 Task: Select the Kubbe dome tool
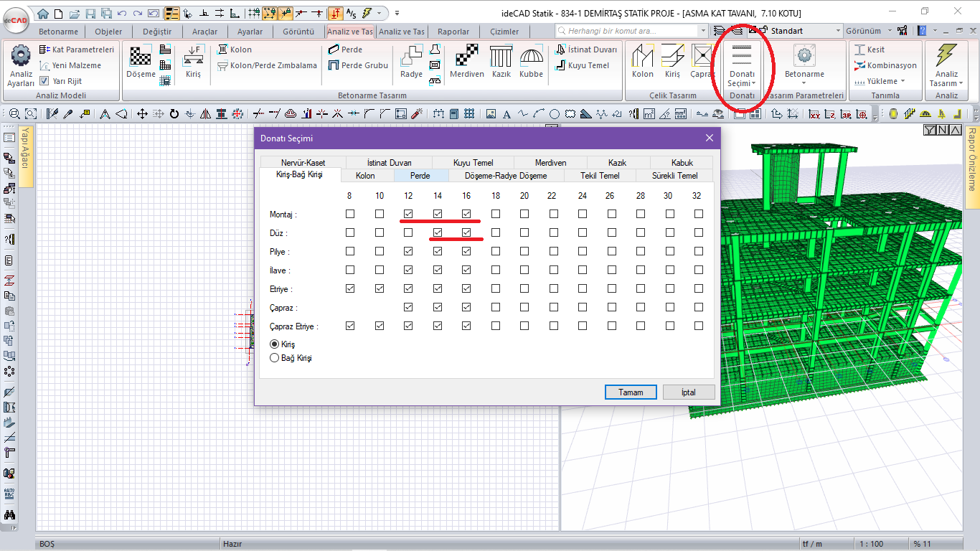coord(532,61)
